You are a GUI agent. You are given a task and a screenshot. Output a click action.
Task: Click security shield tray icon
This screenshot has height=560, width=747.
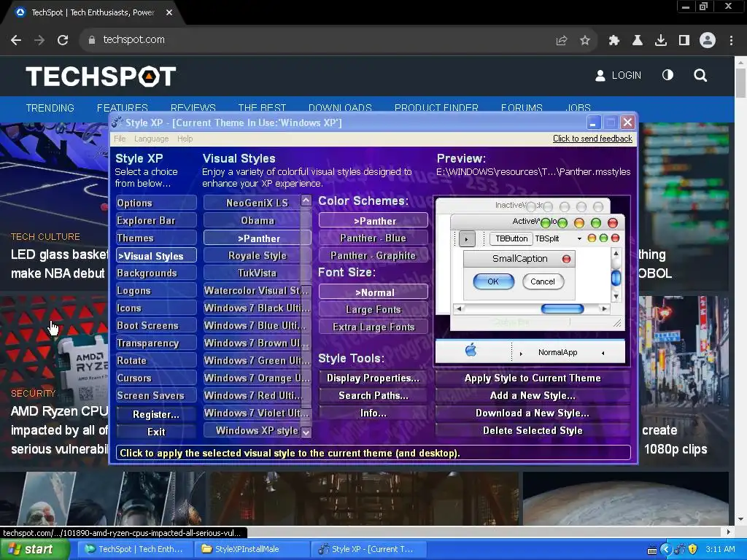(x=693, y=549)
